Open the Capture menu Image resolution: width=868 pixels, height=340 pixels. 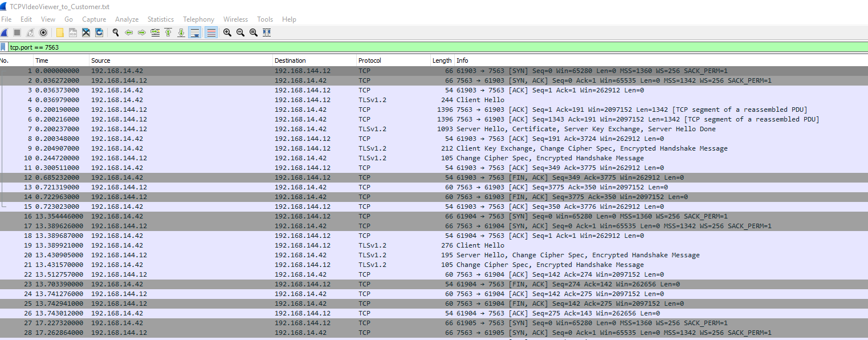tap(94, 19)
